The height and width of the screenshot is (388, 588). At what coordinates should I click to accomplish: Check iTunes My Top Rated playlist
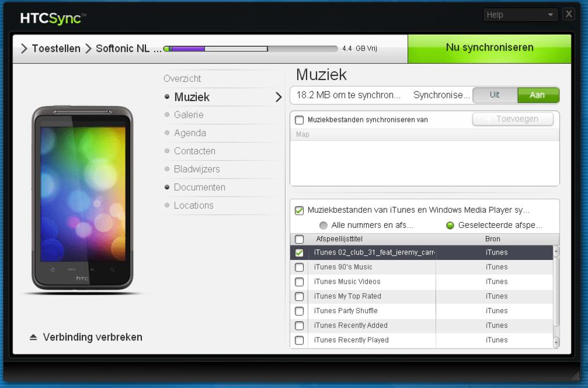click(x=299, y=297)
